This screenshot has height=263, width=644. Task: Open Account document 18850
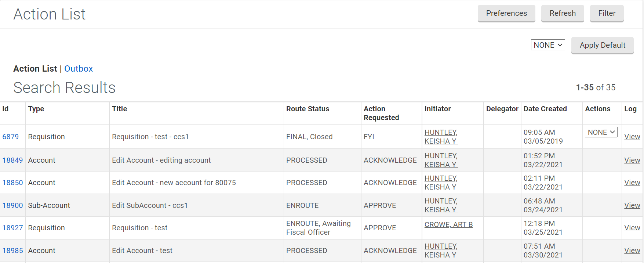(12, 183)
